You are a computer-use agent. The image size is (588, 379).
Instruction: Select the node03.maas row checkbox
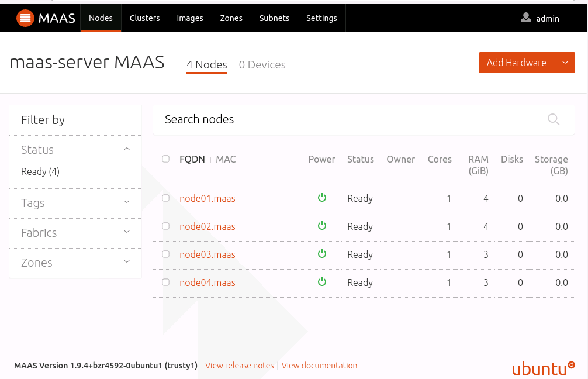(166, 254)
